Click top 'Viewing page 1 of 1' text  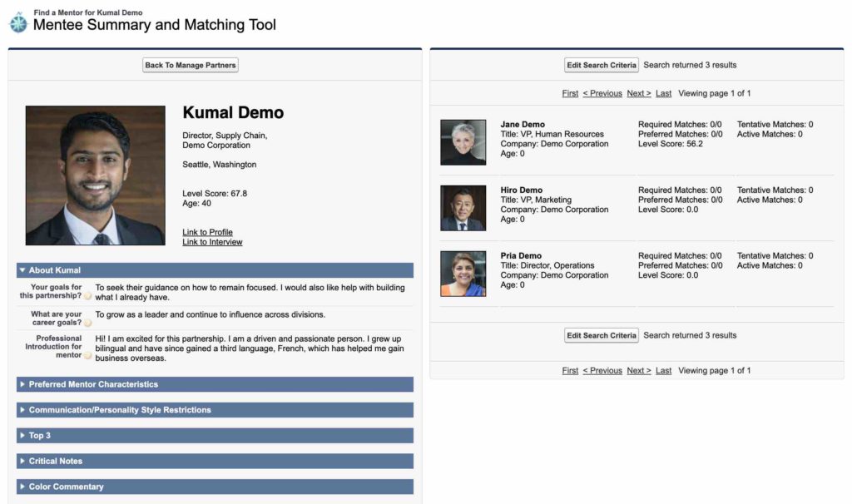(x=715, y=93)
